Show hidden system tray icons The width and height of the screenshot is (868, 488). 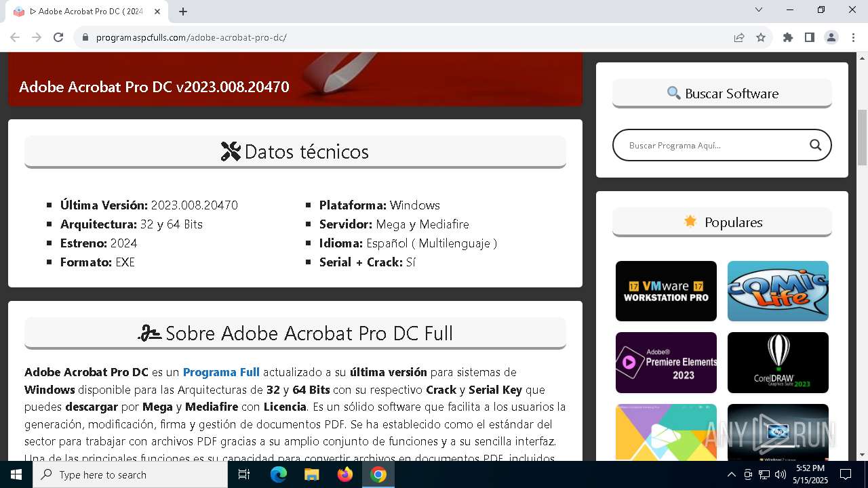tap(731, 474)
